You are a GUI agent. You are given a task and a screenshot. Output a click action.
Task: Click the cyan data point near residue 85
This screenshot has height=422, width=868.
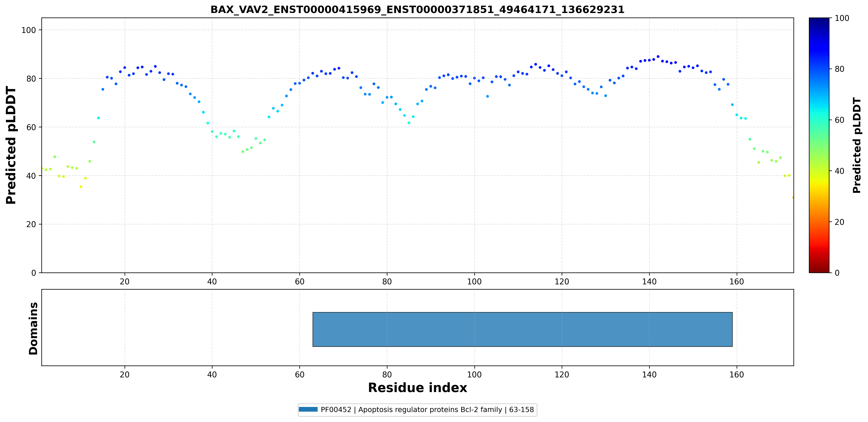409,123
